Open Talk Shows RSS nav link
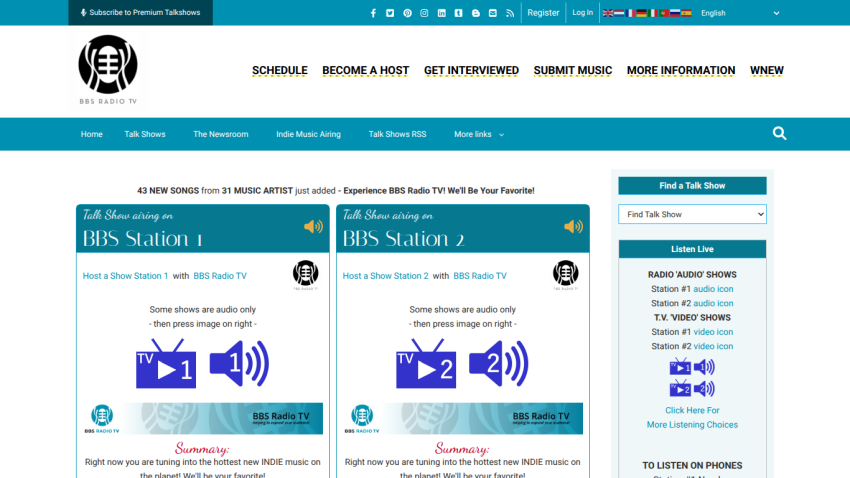Image resolution: width=850 pixels, height=478 pixels. pos(397,134)
